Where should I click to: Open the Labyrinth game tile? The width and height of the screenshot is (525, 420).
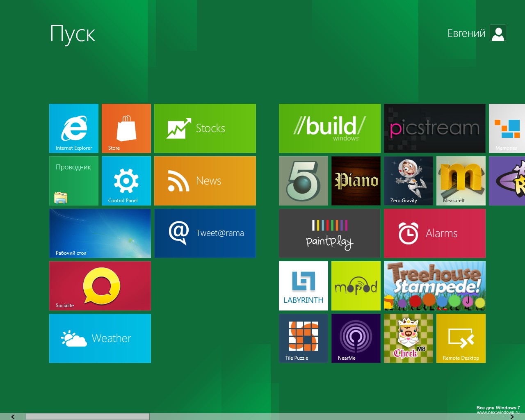tap(304, 286)
